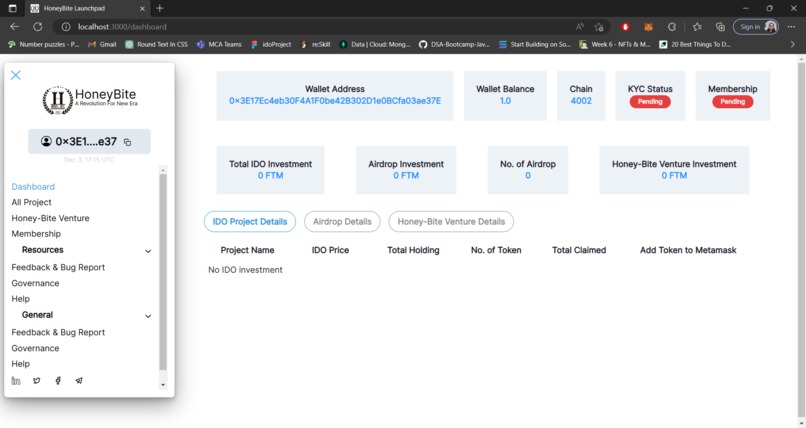806x428 pixels.
Task: Open Help under Resources
Action: pyautogui.click(x=21, y=299)
